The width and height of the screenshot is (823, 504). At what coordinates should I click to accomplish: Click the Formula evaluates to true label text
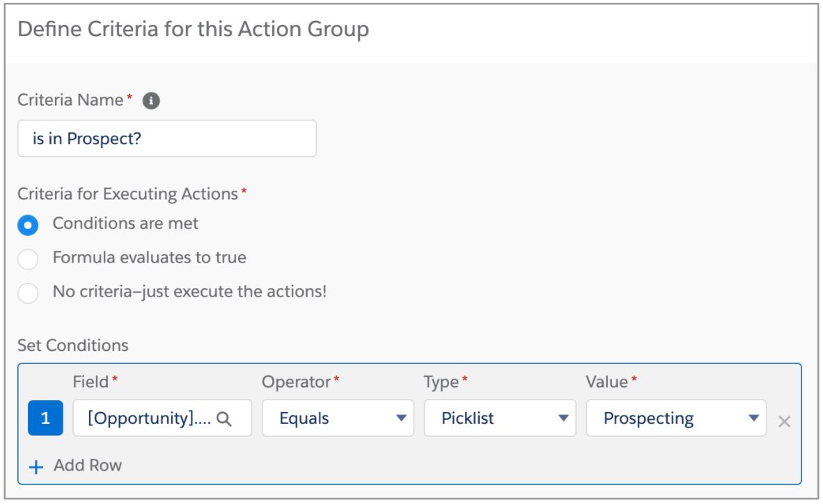click(x=149, y=258)
